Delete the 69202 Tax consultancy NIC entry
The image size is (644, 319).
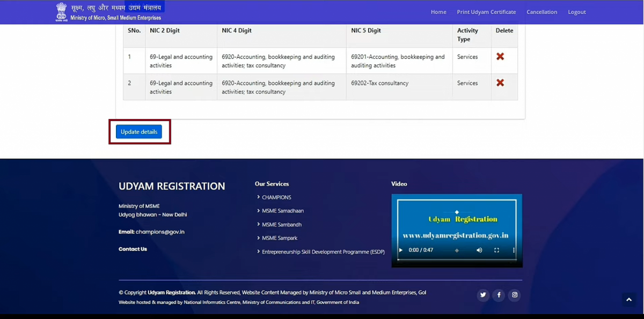coord(500,82)
